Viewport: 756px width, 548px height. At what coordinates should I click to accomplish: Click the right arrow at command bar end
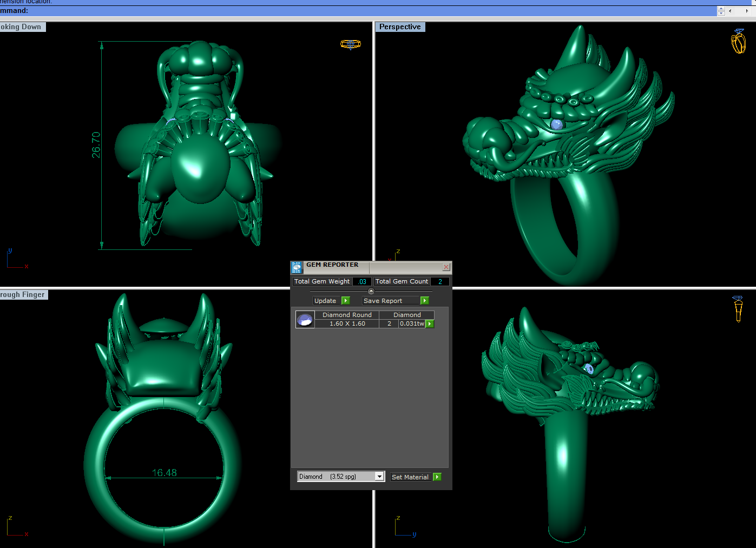(747, 11)
